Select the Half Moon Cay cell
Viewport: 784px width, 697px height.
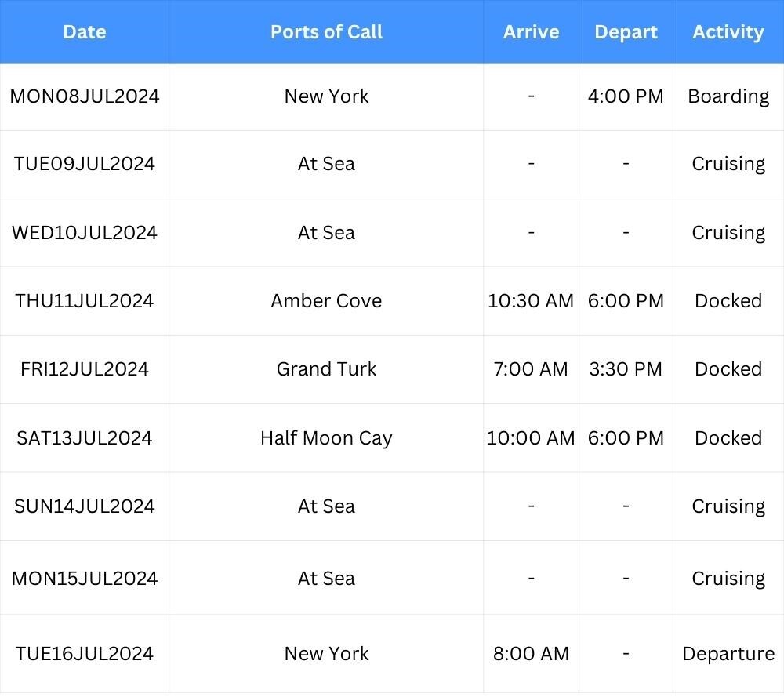point(326,438)
